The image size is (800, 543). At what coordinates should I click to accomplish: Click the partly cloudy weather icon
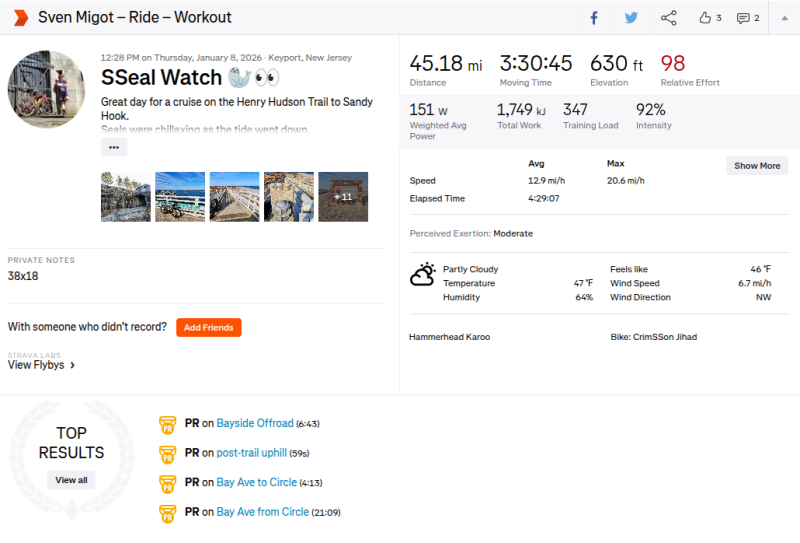pos(423,275)
